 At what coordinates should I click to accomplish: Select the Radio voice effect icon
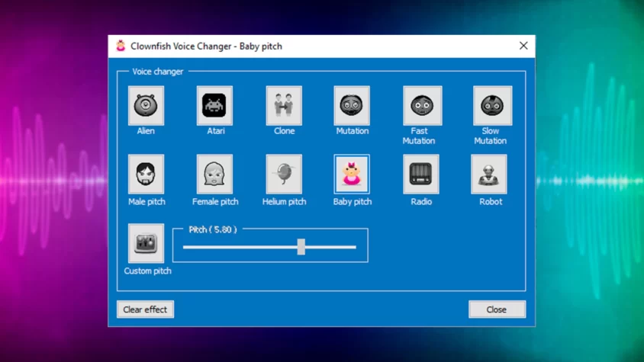421,174
